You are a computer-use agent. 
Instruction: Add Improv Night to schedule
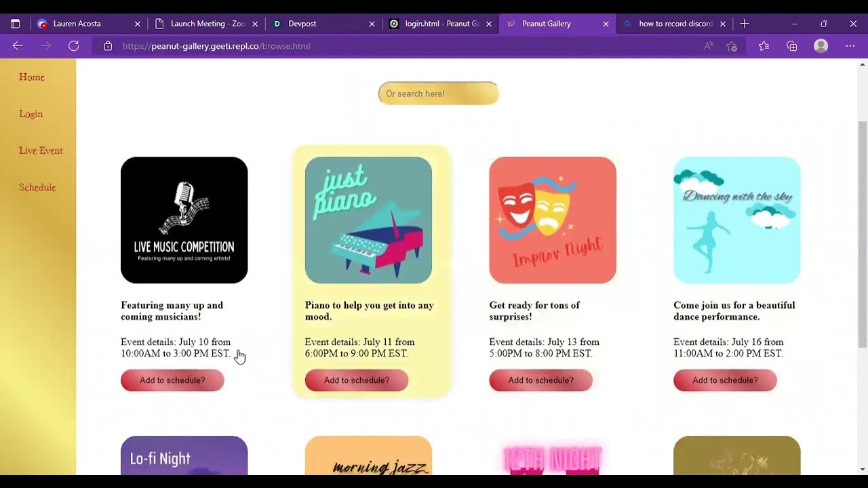540,380
